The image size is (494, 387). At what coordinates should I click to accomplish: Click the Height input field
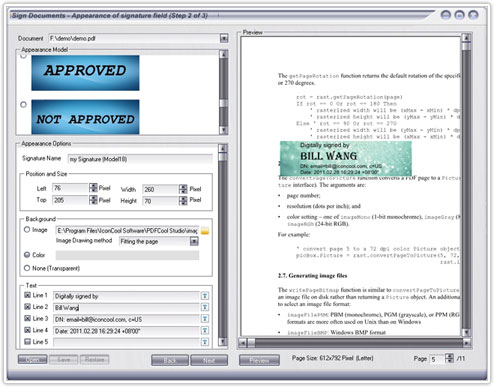click(160, 201)
